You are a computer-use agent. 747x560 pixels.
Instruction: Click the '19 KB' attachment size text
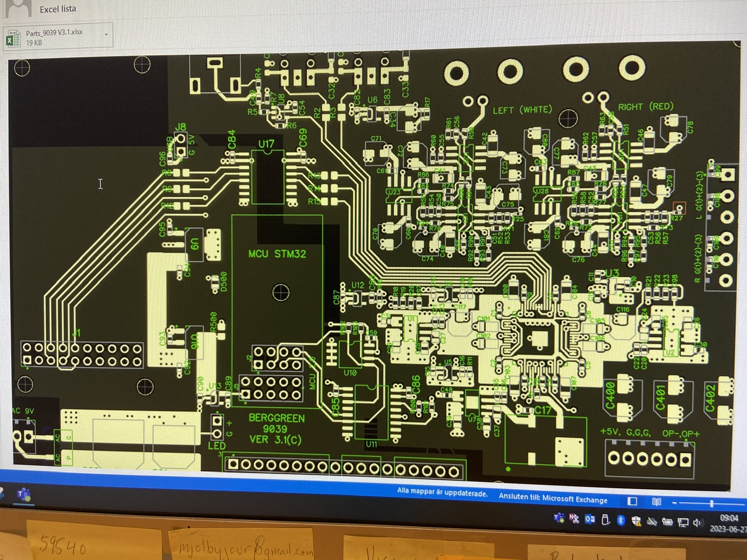[x=34, y=43]
